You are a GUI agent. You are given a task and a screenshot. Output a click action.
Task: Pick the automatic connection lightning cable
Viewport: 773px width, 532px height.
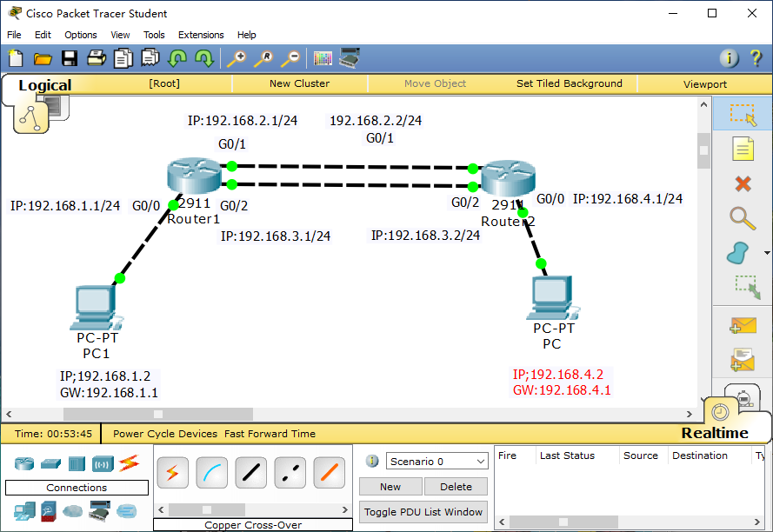pyautogui.click(x=172, y=473)
